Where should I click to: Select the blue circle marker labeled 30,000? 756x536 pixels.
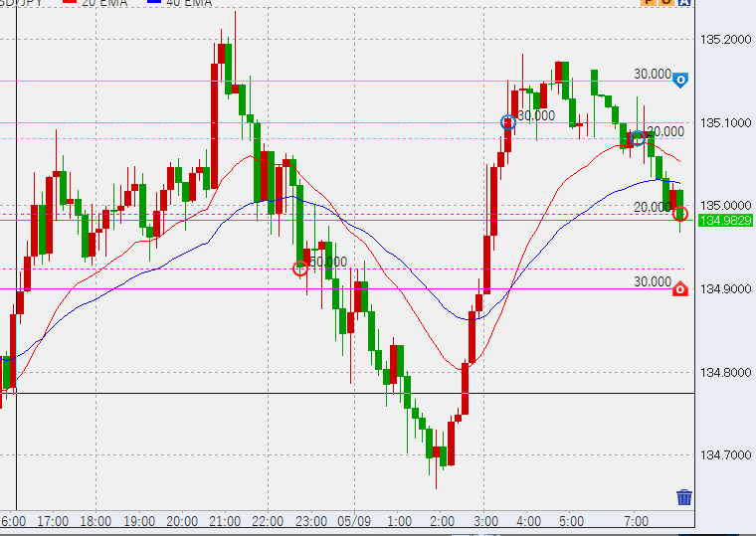point(508,122)
